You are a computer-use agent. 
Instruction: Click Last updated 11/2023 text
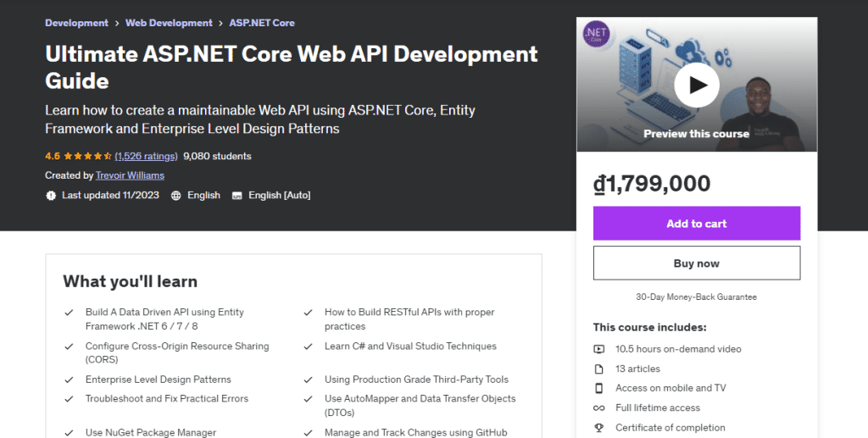pyautogui.click(x=110, y=195)
